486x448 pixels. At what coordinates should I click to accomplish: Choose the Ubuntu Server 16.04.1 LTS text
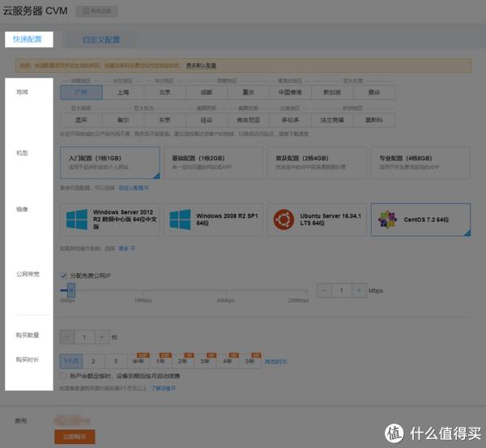(330, 220)
